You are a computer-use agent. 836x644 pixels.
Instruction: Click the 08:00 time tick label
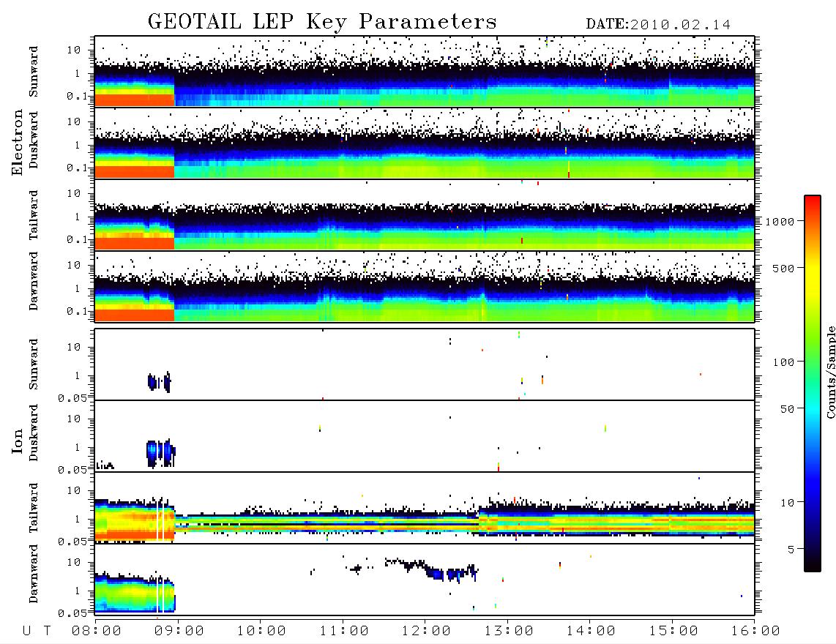pos(97,631)
